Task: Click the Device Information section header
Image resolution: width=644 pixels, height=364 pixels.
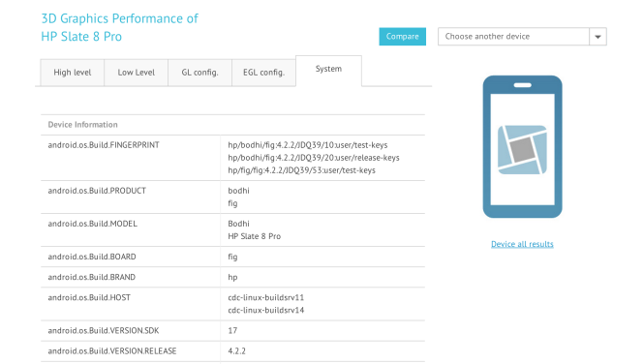Action: tap(82, 125)
